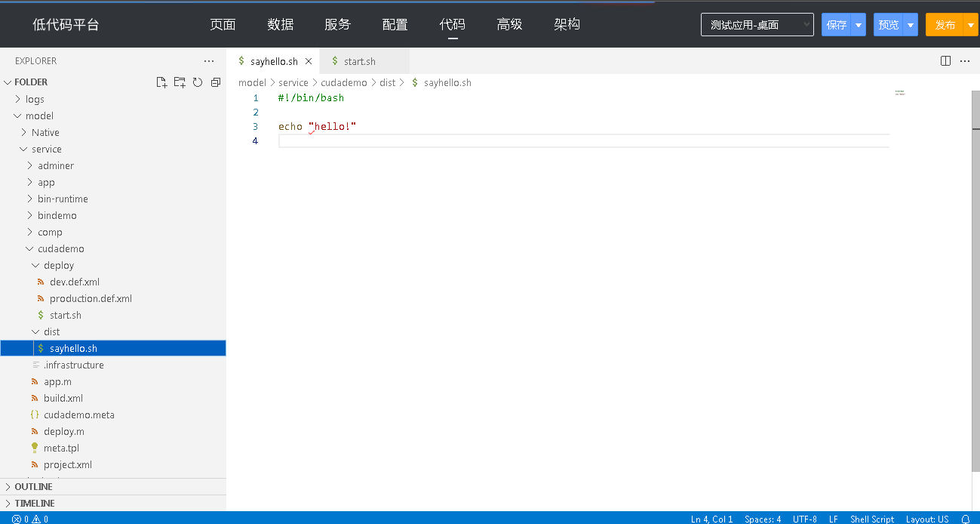This screenshot has width=980, height=524.
Task: Change encoding via UTF-8 status item
Action: (x=804, y=519)
